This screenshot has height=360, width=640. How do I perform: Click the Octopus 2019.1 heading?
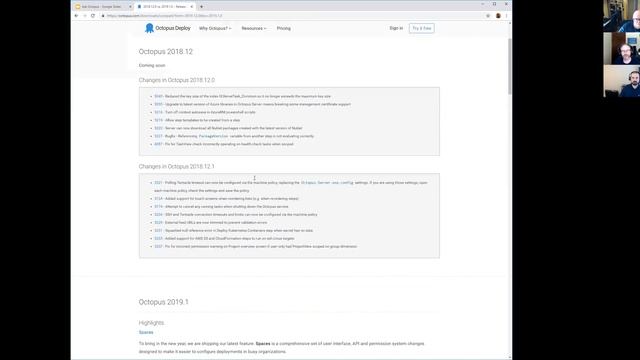coord(164,302)
